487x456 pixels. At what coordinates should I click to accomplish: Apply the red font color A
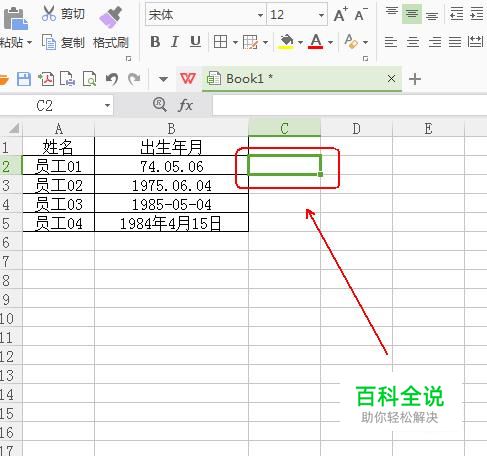click(x=316, y=42)
